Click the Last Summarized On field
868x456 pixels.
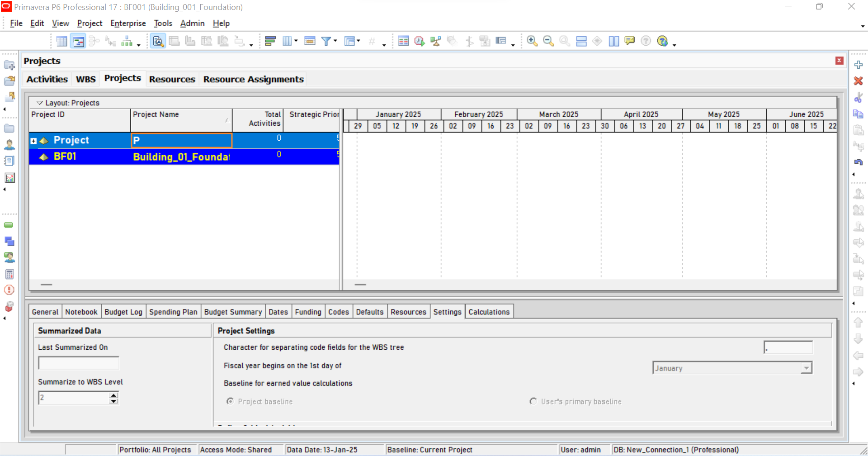tap(79, 363)
